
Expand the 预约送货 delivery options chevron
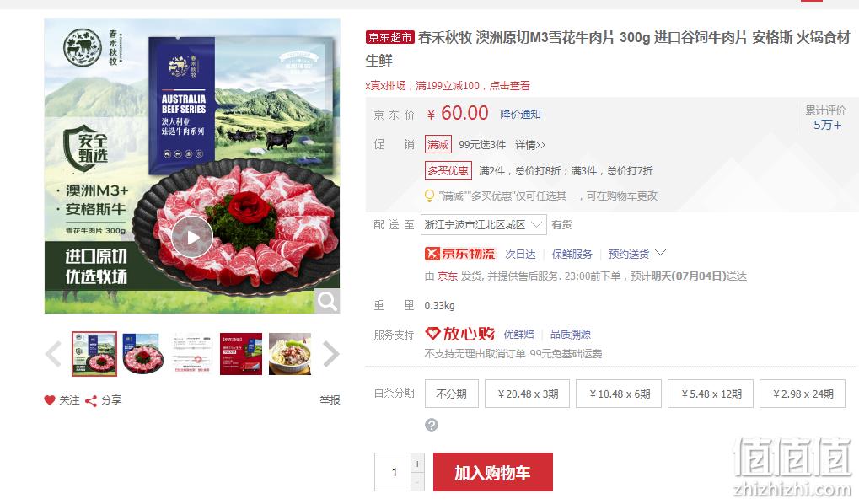pos(661,253)
